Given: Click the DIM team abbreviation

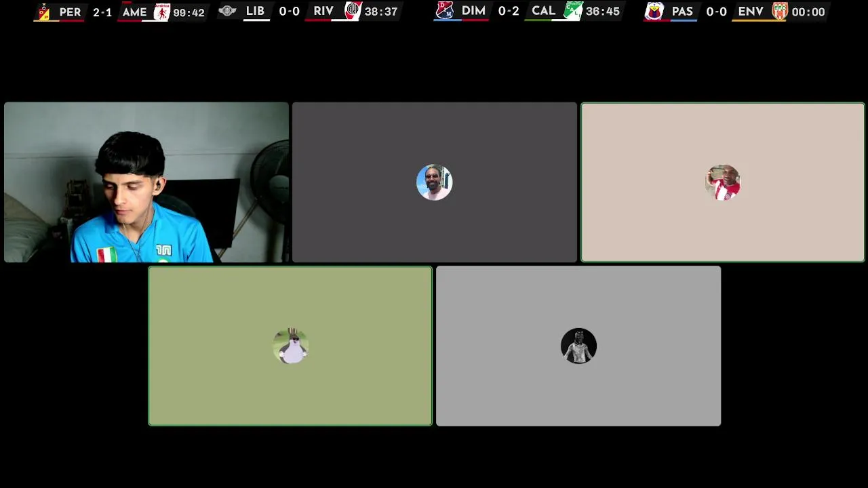Looking at the screenshot, I should pos(473,12).
